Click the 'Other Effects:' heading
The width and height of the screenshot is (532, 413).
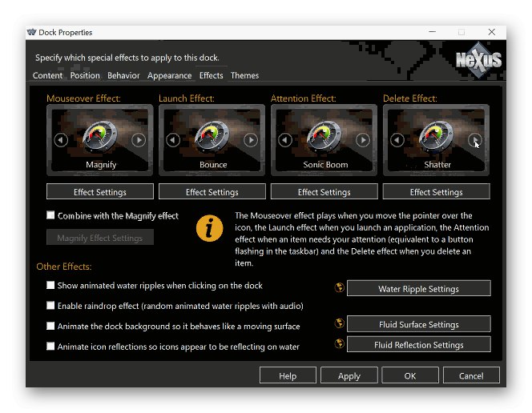[64, 267]
